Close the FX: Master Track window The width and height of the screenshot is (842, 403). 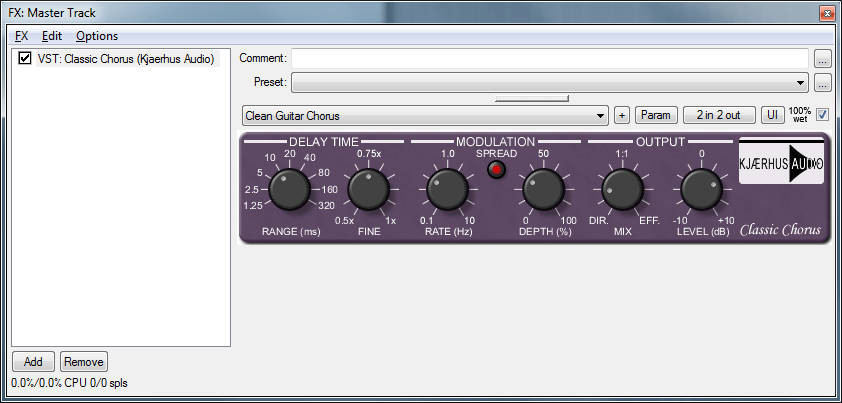click(826, 12)
